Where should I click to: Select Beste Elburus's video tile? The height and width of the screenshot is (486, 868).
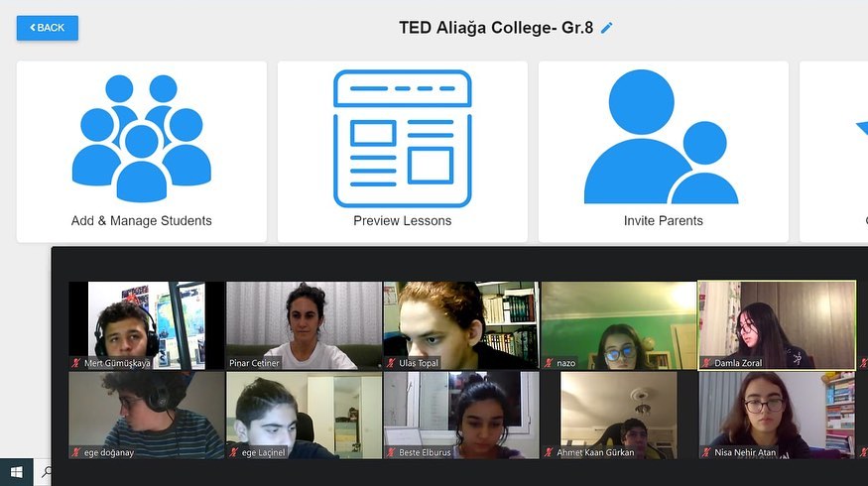click(x=461, y=416)
